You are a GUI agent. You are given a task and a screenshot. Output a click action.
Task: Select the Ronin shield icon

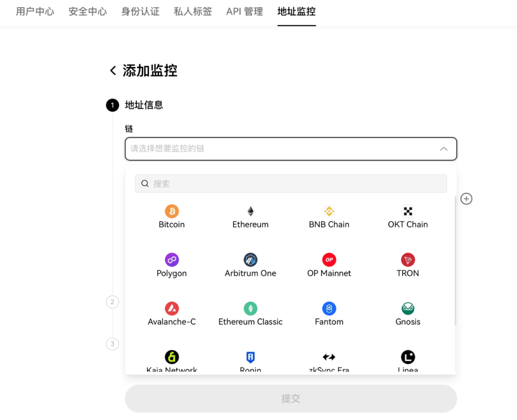point(250,357)
